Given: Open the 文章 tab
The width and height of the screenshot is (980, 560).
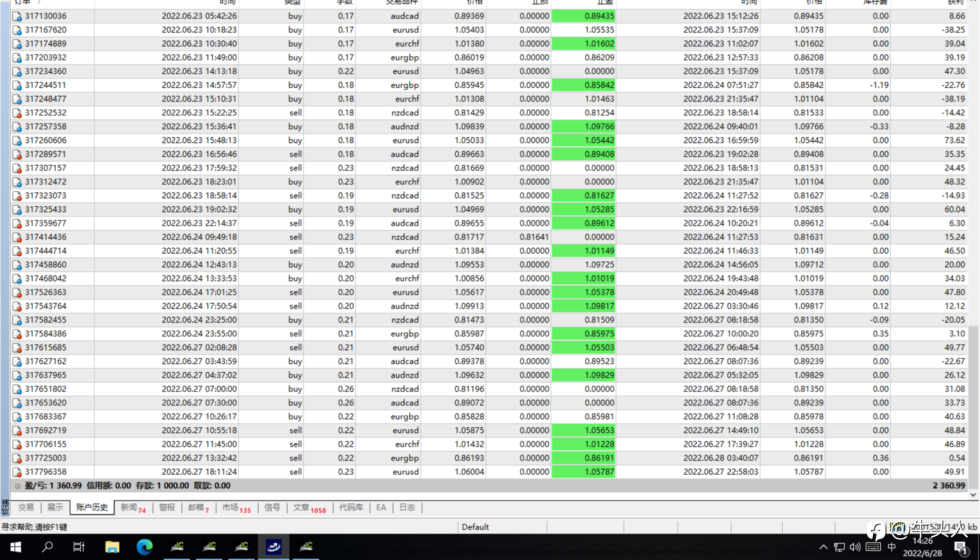Looking at the screenshot, I should pos(310,508).
